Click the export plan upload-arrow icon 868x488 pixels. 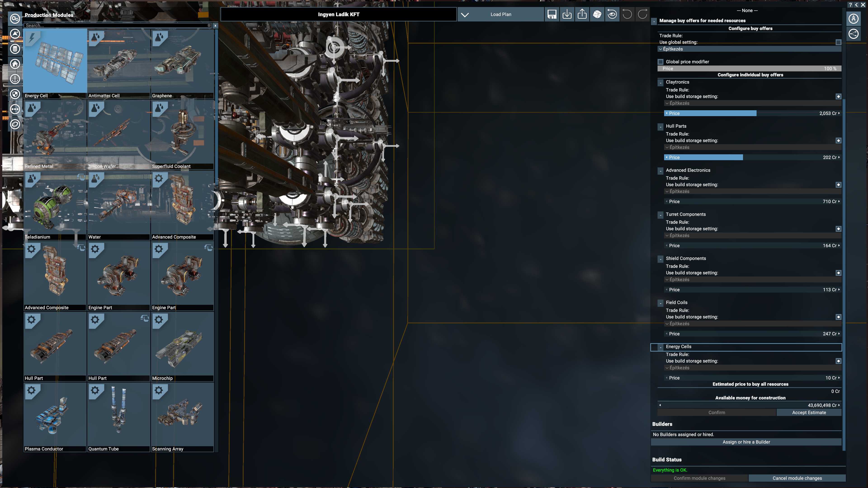tap(582, 14)
